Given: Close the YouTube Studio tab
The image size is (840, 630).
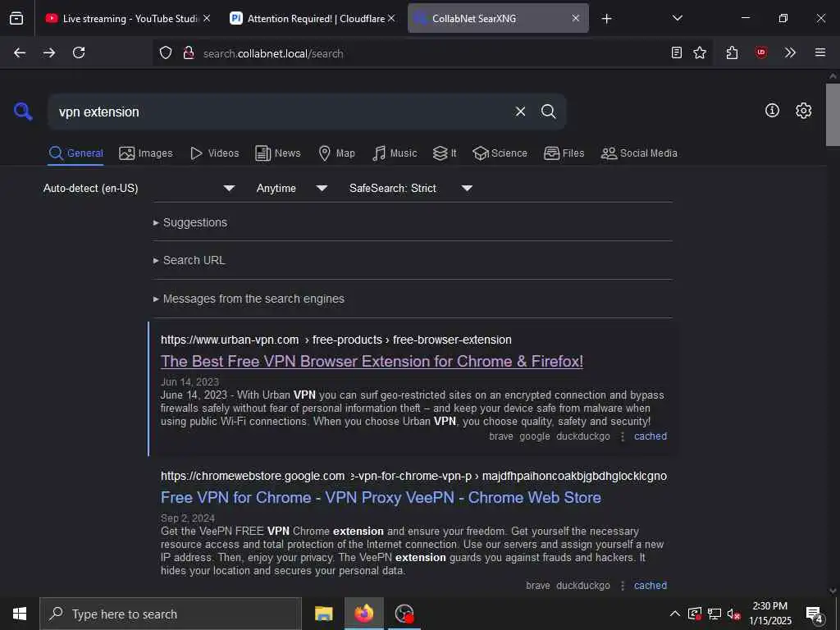Looking at the screenshot, I should pyautogui.click(x=207, y=18).
